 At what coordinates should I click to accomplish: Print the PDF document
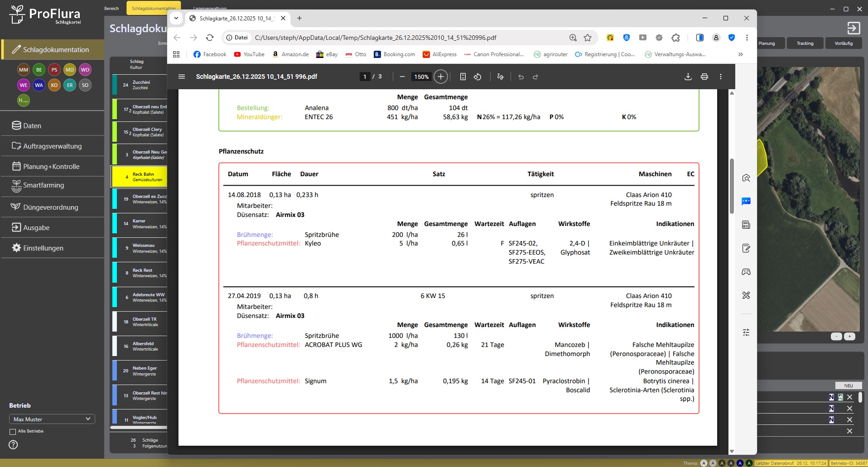704,77
